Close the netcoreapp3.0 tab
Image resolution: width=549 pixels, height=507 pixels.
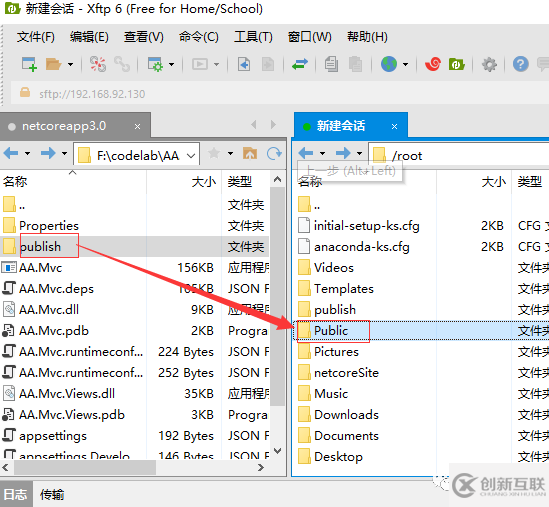pyautogui.click(x=138, y=126)
